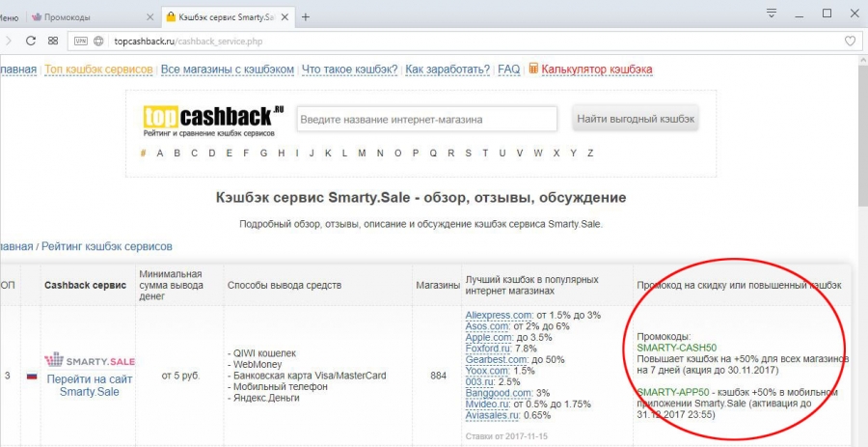868x447 pixels.
Task: Select letter Z in alphabet filter
Action: pos(590,154)
